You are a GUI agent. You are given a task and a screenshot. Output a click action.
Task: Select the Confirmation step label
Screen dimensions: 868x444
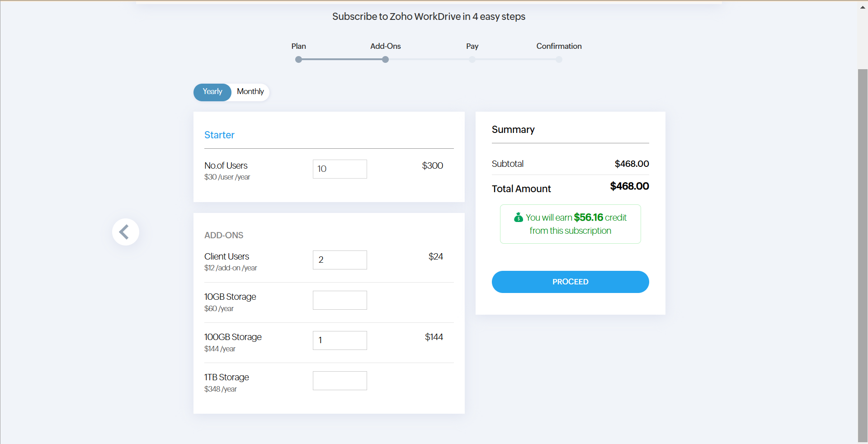(x=559, y=46)
